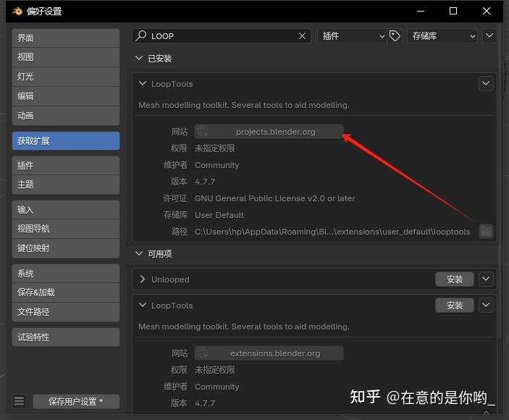This screenshot has width=509, height=420.
Task: Maximize the 偏好设置 window
Action: tap(453, 11)
